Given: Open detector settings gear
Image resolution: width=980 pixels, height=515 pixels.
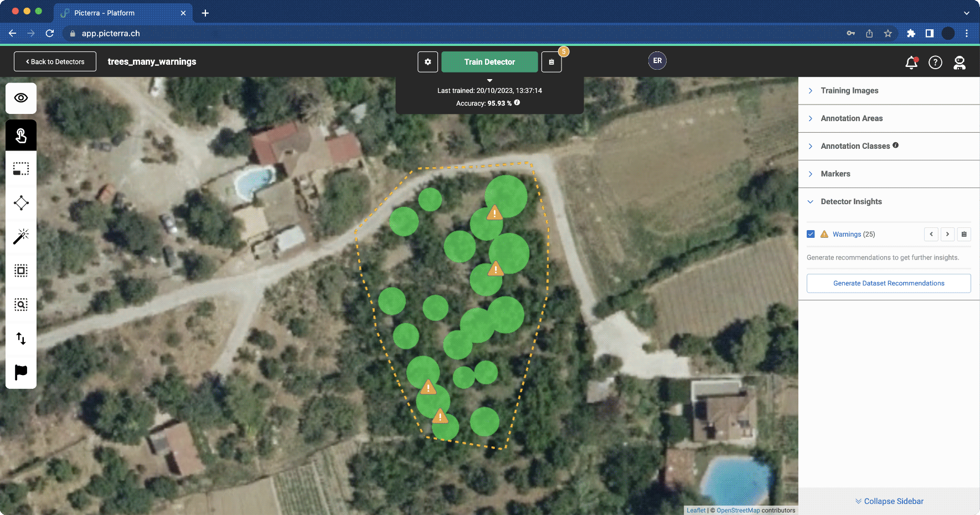Looking at the screenshot, I should tap(427, 62).
